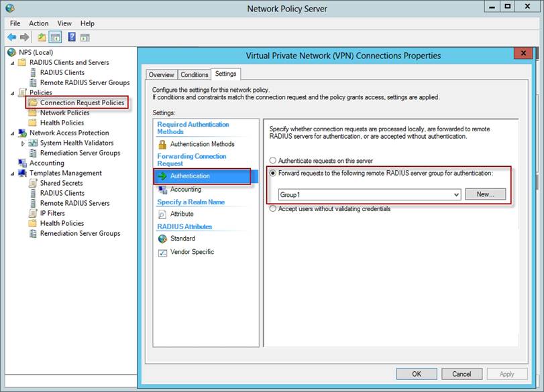544x392 pixels.
Task: Choose Accept users without validating credentials
Action: [273, 209]
